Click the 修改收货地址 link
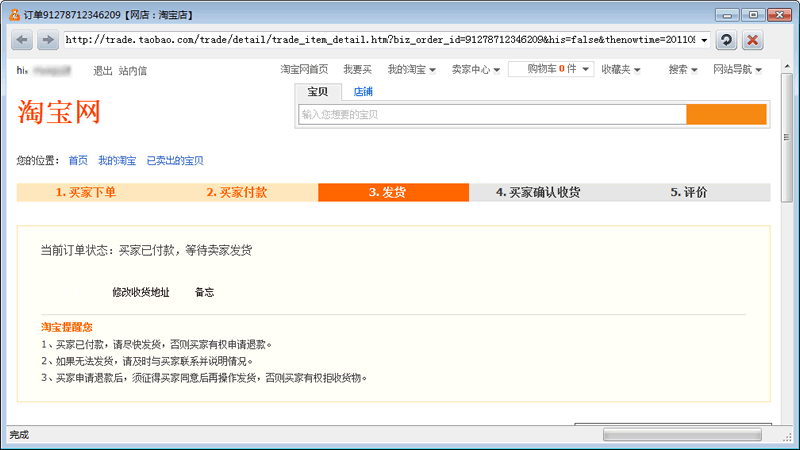800x450 pixels. [141, 292]
